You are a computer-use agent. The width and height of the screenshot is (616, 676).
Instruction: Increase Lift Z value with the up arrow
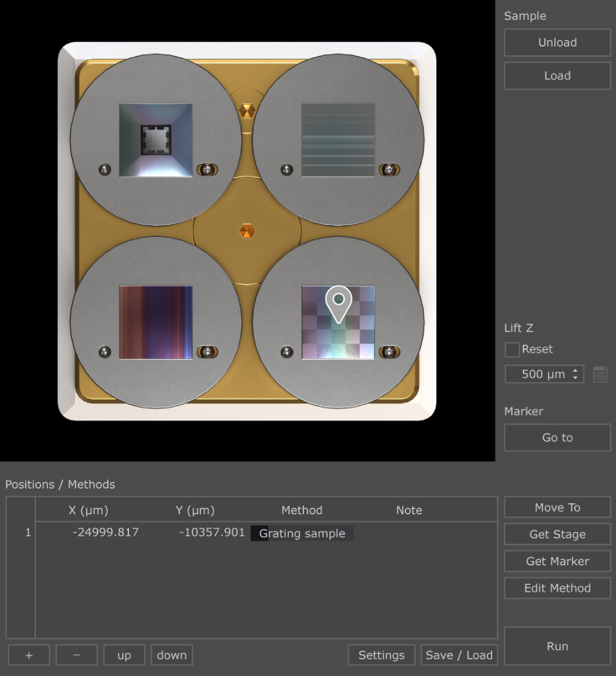575,370
